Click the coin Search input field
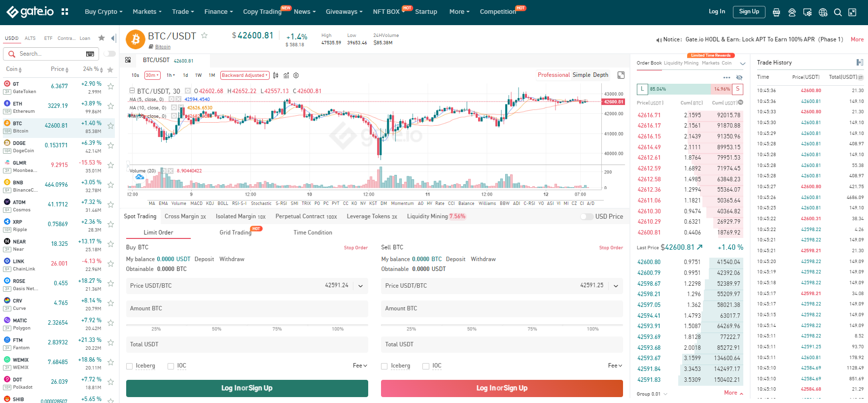Screen dimensions: 868x403 coord(51,54)
